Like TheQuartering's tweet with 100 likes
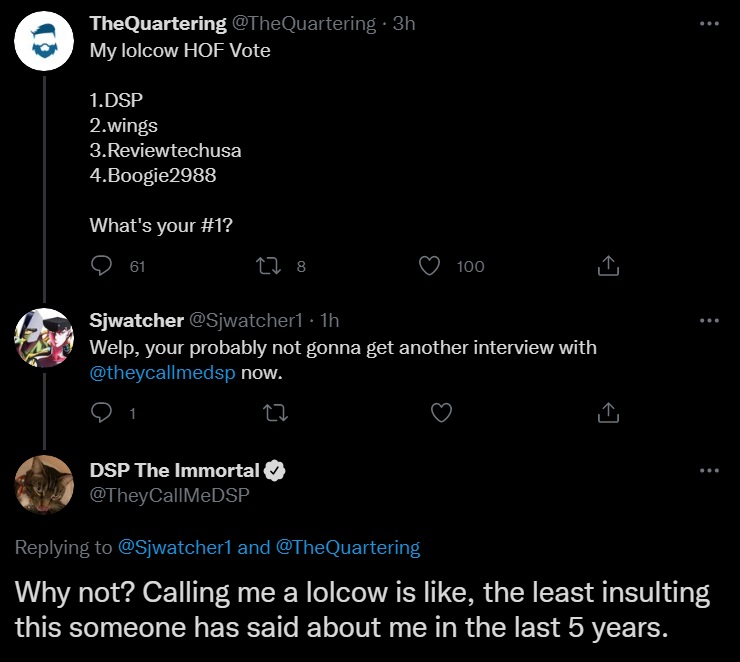The width and height of the screenshot is (740, 662). click(429, 266)
